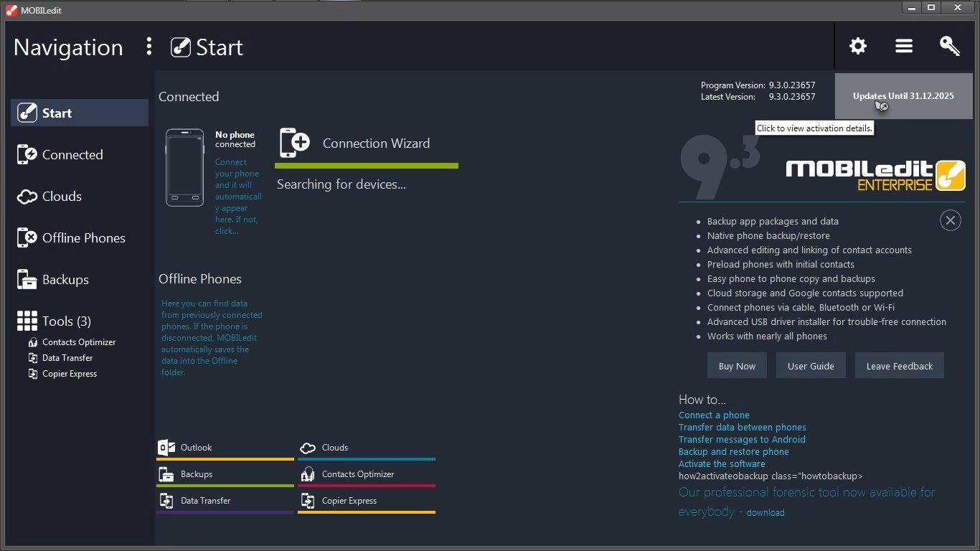Click the Buy Now button
Viewport: 980px width, 551px height.
click(737, 366)
